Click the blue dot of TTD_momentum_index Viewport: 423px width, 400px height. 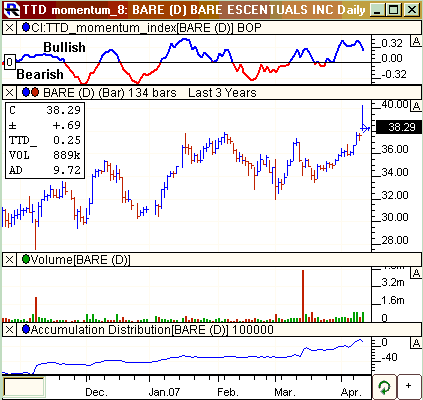click(x=26, y=27)
